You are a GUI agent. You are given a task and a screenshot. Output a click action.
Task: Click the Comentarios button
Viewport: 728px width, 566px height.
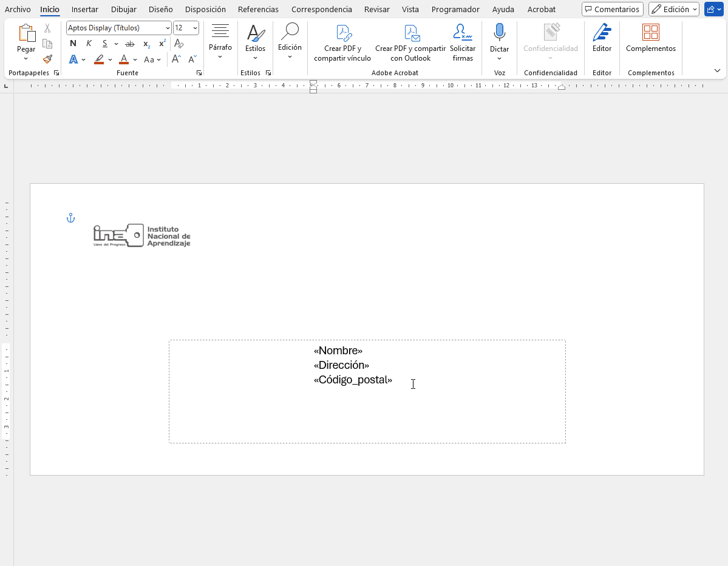(x=612, y=9)
